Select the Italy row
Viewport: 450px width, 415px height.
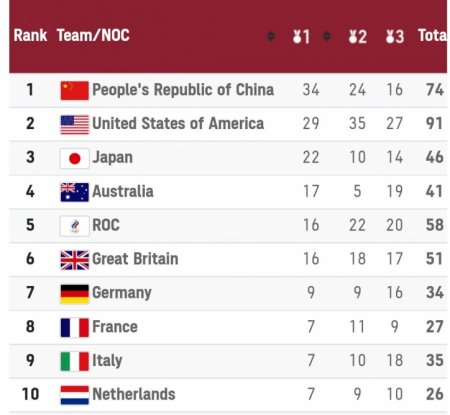[228, 361]
